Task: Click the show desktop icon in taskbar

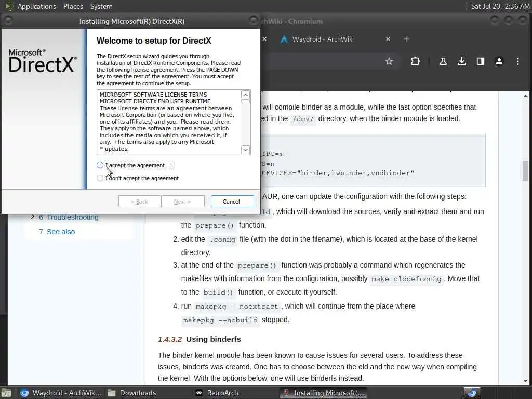Action: [x=6, y=393]
